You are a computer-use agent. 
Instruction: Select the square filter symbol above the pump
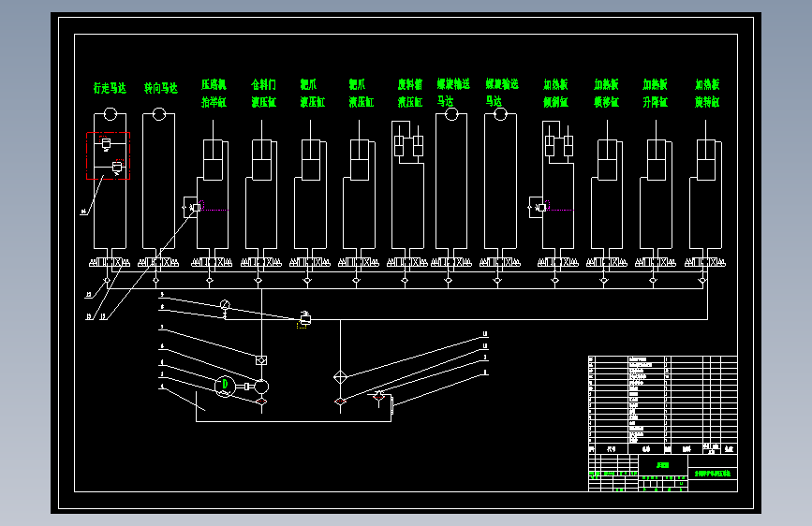261,360
